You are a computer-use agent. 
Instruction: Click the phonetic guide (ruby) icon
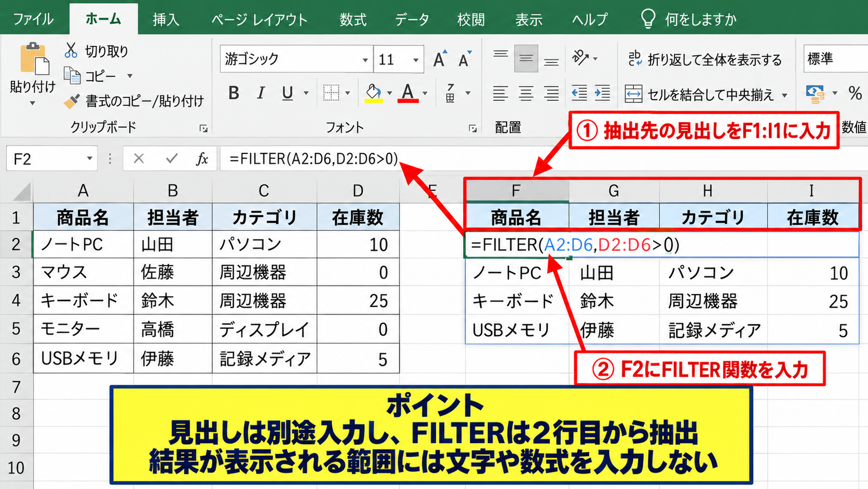pos(450,94)
